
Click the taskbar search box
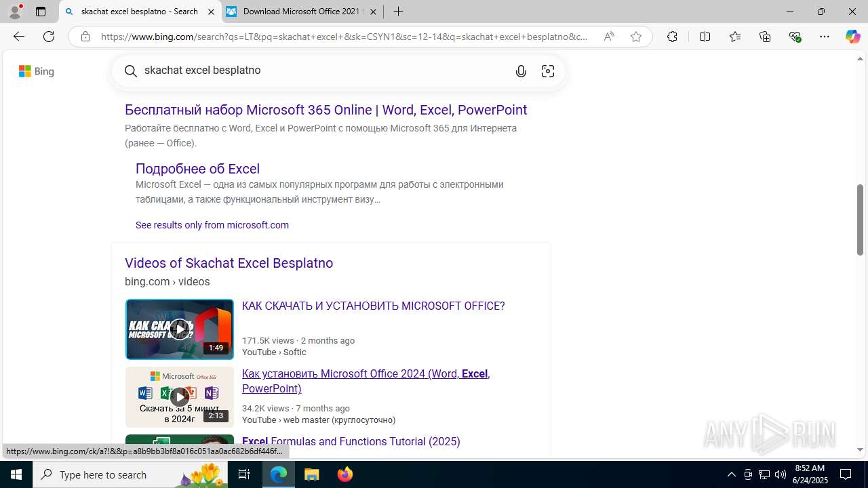point(130,474)
